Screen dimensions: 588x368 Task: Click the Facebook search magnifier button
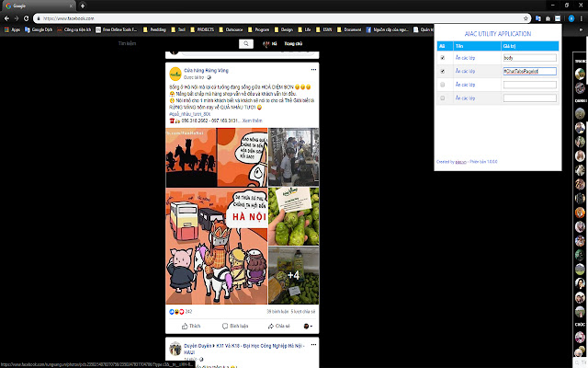point(246,43)
